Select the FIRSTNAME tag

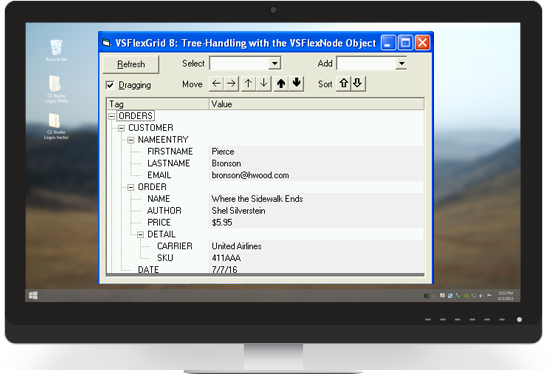pos(170,152)
